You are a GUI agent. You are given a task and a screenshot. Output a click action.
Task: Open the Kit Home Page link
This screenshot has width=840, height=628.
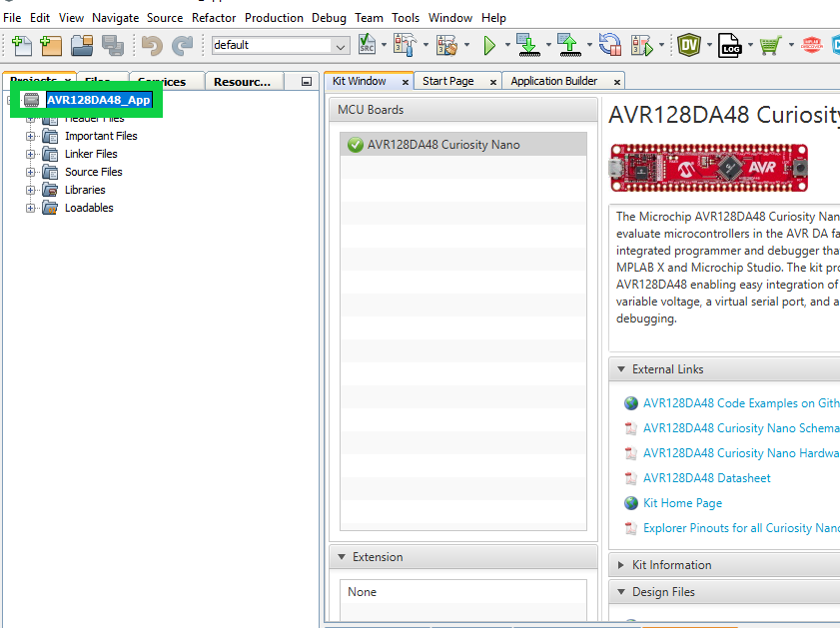click(x=682, y=503)
